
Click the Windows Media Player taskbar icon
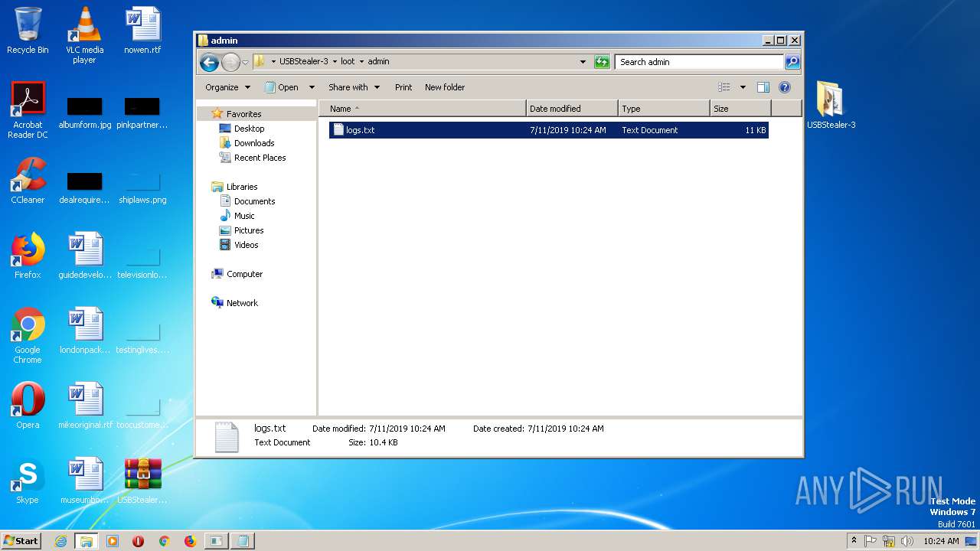pos(112,541)
